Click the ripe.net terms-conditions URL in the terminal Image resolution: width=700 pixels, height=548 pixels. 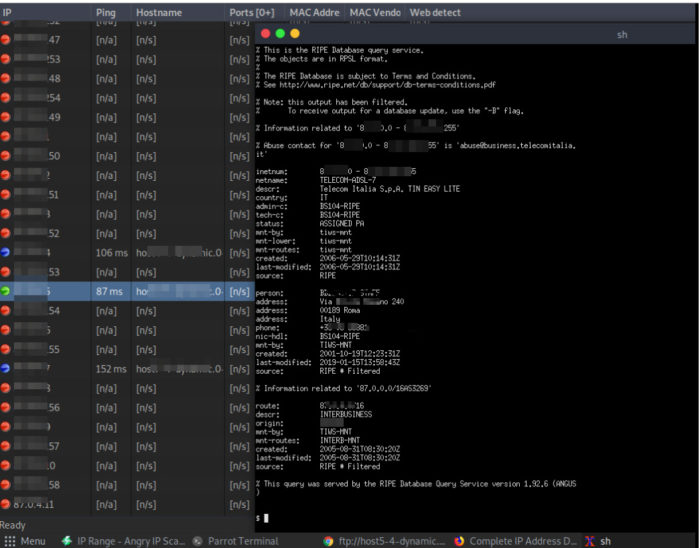388,85
